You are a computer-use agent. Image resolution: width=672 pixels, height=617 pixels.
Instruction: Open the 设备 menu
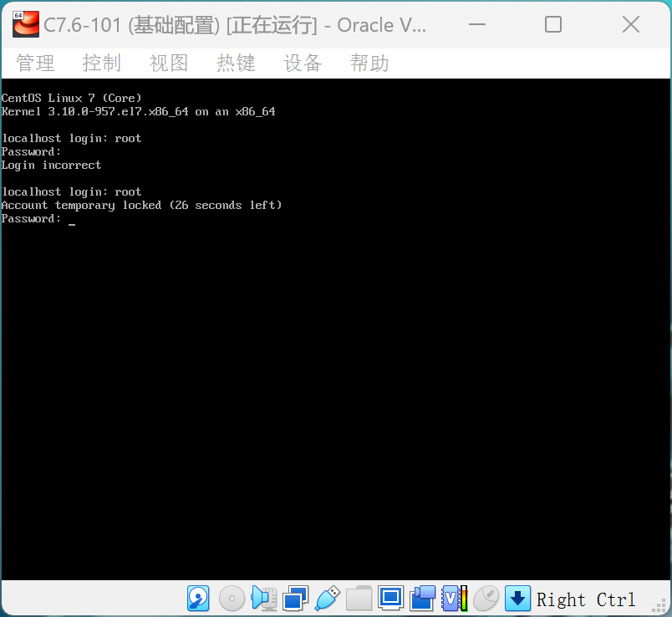[303, 63]
